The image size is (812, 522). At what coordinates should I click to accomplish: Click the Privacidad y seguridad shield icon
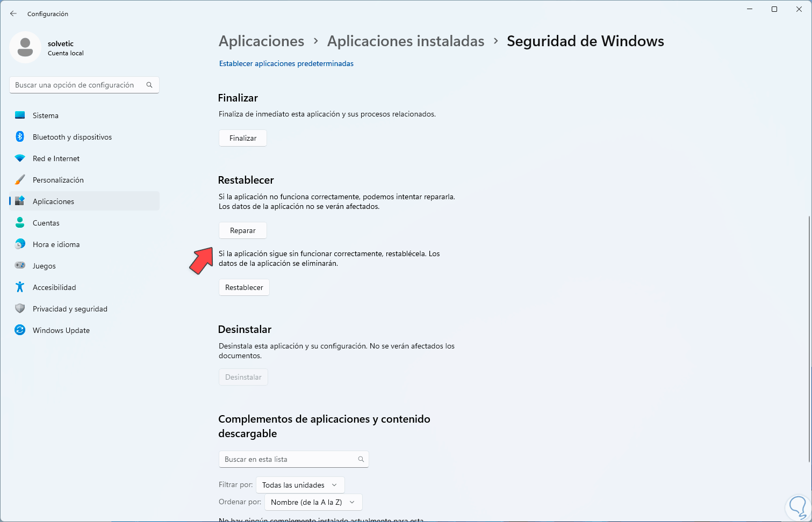(x=20, y=309)
